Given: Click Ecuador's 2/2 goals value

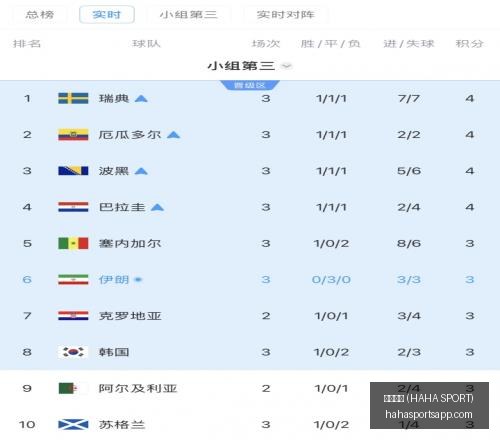Looking at the screenshot, I should point(409,135).
